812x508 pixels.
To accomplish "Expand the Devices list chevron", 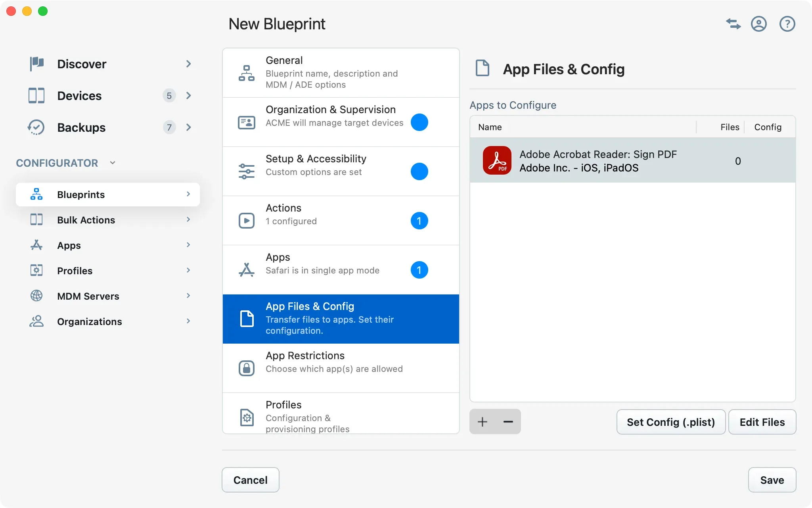I will click(189, 95).
